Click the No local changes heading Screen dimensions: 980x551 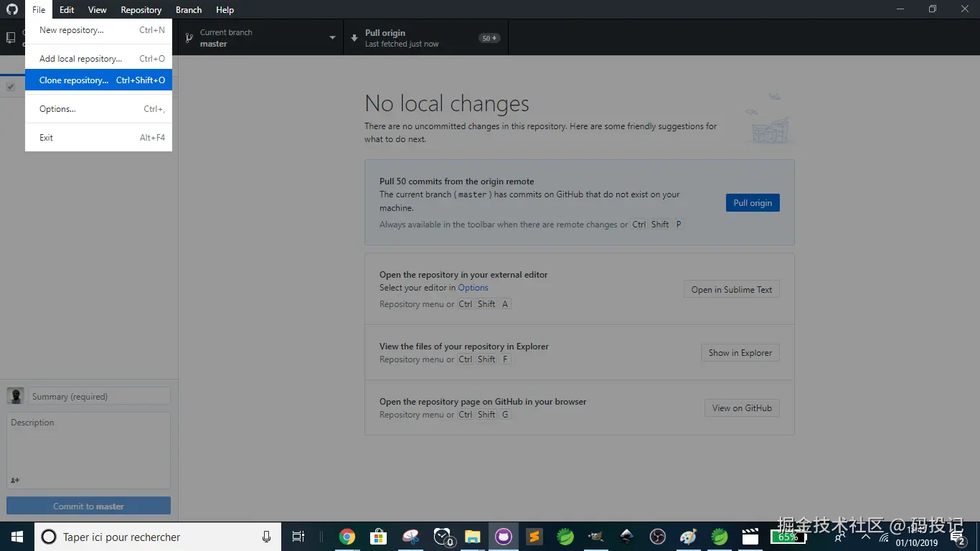447,103
